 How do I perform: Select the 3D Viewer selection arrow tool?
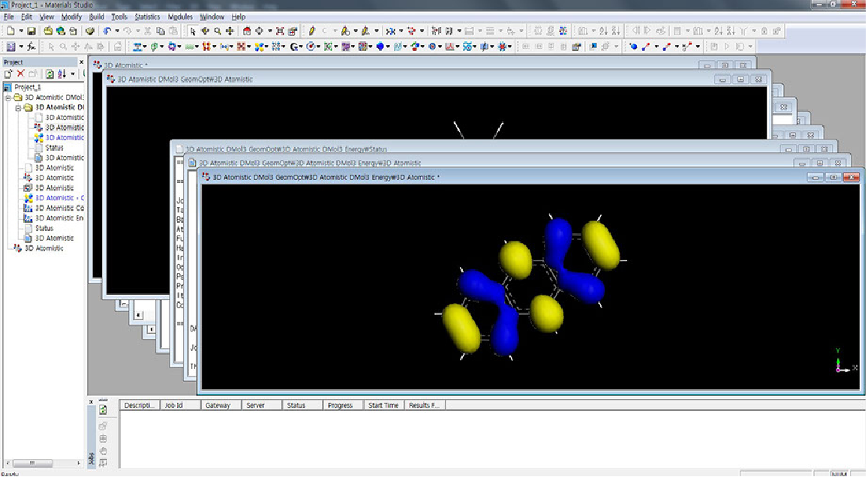click(x=192, y=31)
